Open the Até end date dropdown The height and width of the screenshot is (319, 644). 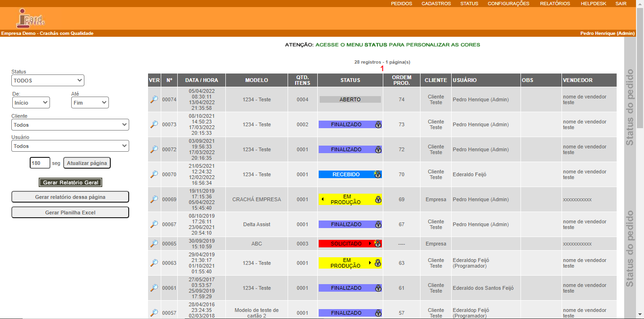point(90,102)
